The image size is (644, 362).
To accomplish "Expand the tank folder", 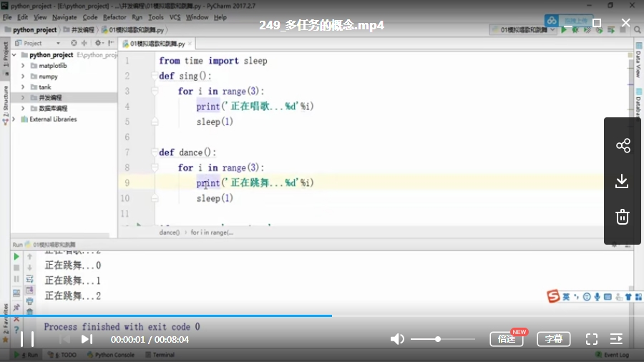I will pos(23,87).
